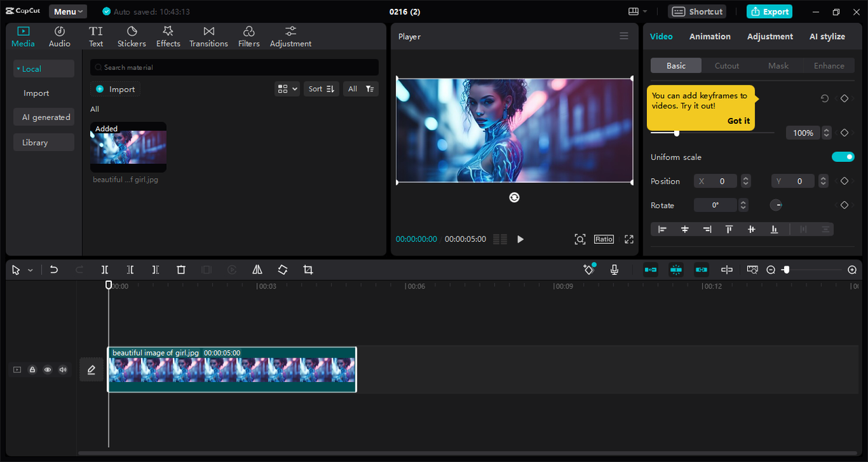Toggle track lock icon
The height and width of the screenshot is (462, 868).
click(32, 369)
